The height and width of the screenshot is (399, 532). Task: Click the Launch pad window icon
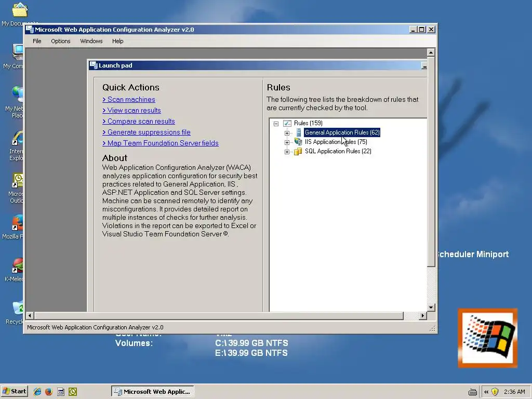[94, 65]
